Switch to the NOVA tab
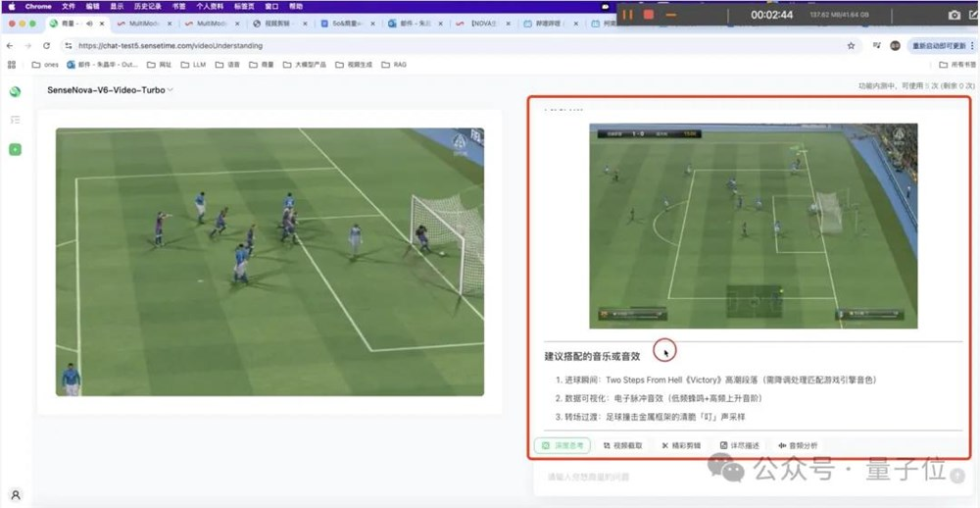The width and height of the screenshot is (980, 508). 483,24
